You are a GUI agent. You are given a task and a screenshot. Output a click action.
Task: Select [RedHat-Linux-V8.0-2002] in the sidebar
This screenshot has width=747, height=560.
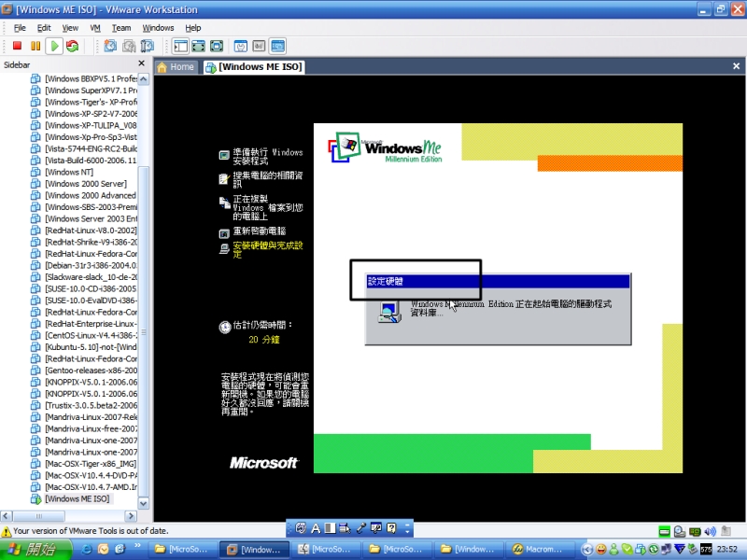click(91, 231)
